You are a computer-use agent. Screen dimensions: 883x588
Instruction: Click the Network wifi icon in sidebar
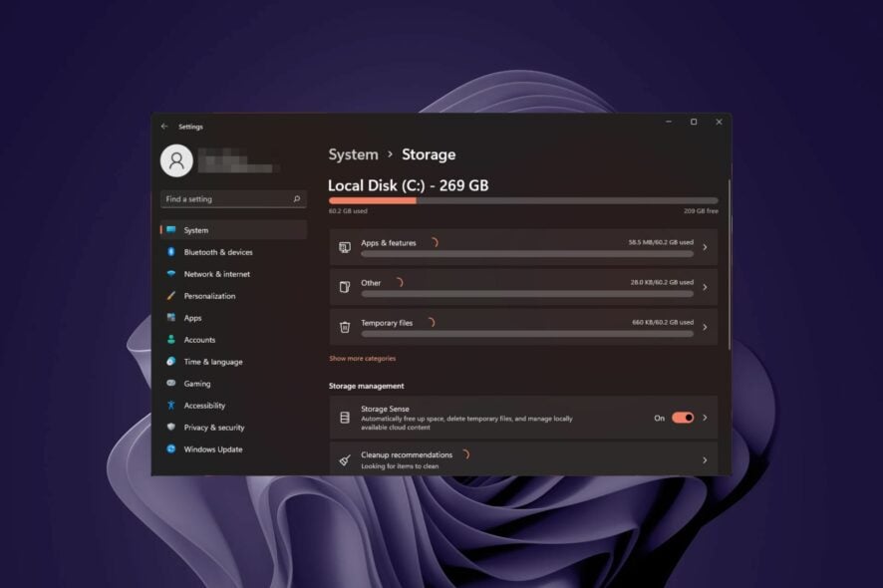click(171, 274)
